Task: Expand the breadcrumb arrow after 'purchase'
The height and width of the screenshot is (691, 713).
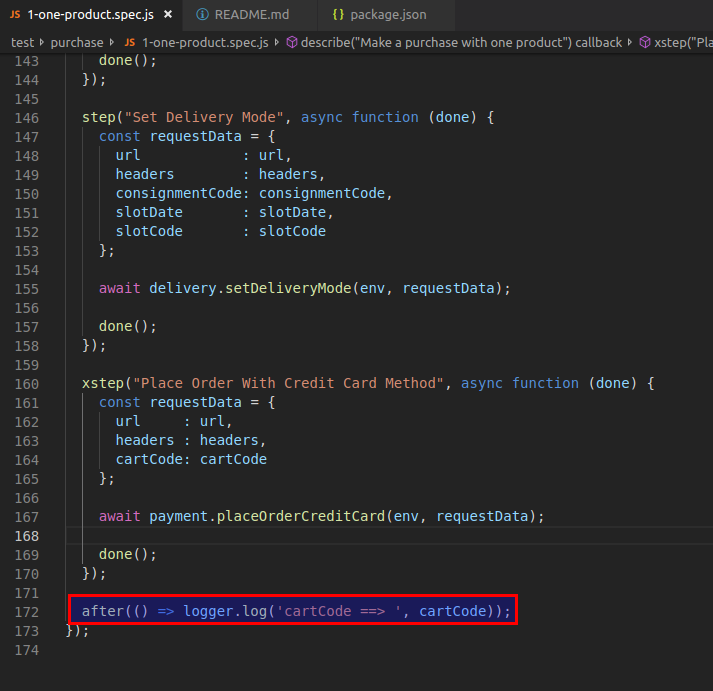Action: pos(111,42)
